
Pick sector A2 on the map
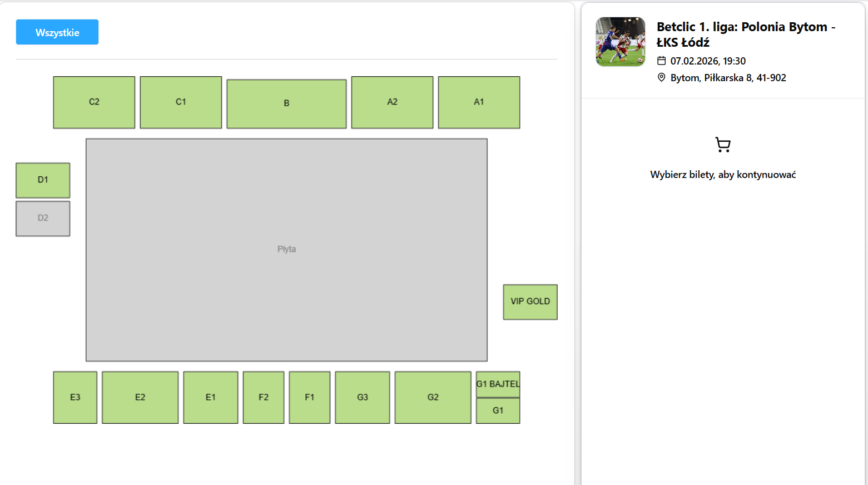(x=392, y=102)
